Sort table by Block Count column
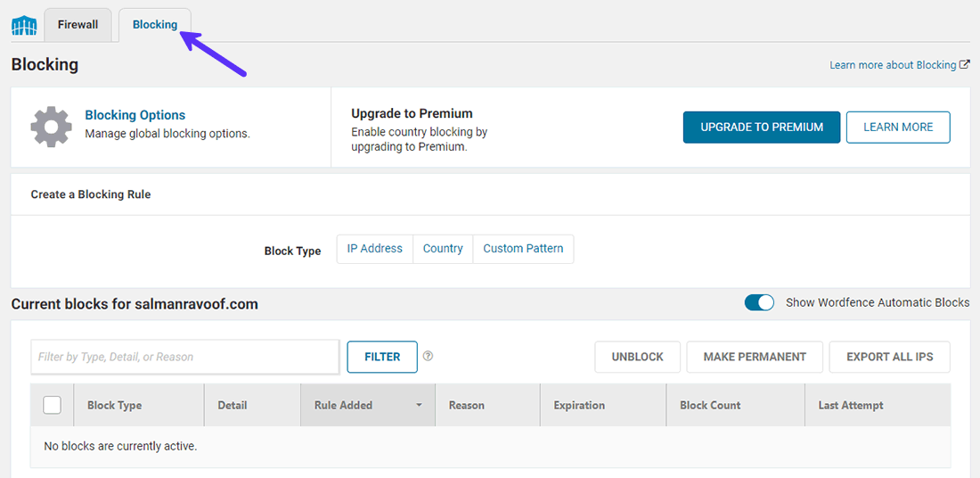 click(710, 405)
